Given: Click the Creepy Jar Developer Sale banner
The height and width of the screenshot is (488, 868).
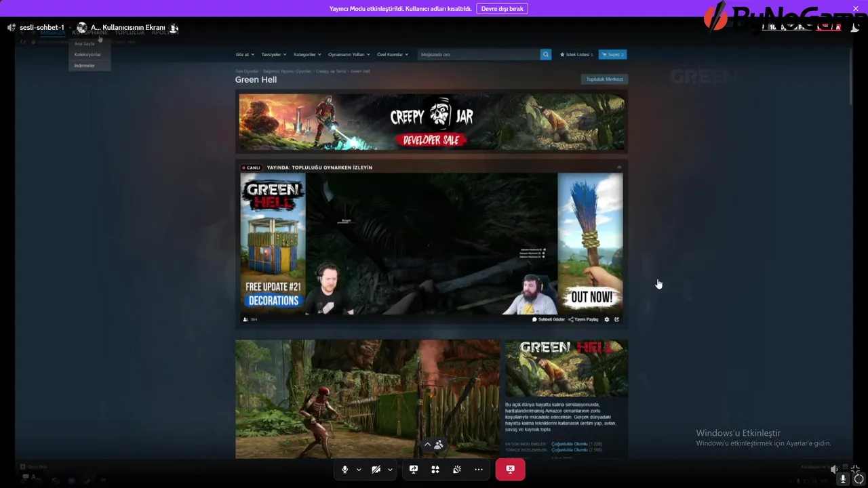Looking at the screenshot, I should [x=431, y=121].
